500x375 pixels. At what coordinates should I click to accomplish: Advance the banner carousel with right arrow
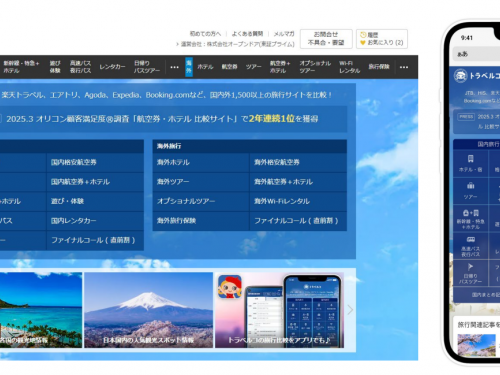[350, 310]
